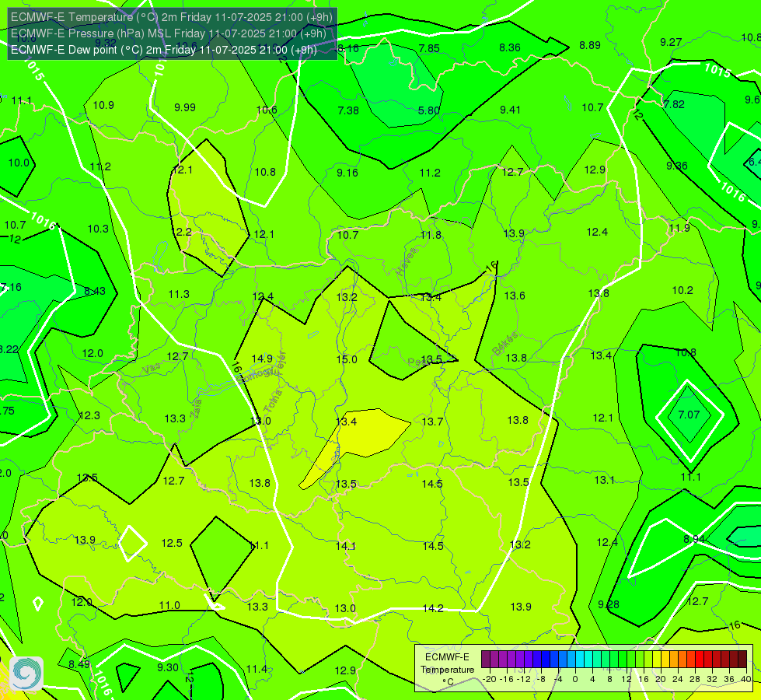Click the 11.8 temperature value
The width and height of the screenshot is (761, 700).
431,235
